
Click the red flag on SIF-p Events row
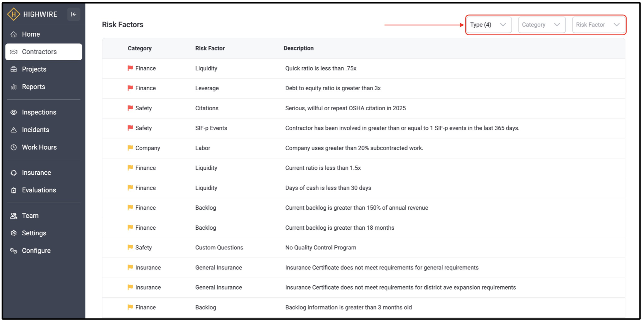(130, 128)
